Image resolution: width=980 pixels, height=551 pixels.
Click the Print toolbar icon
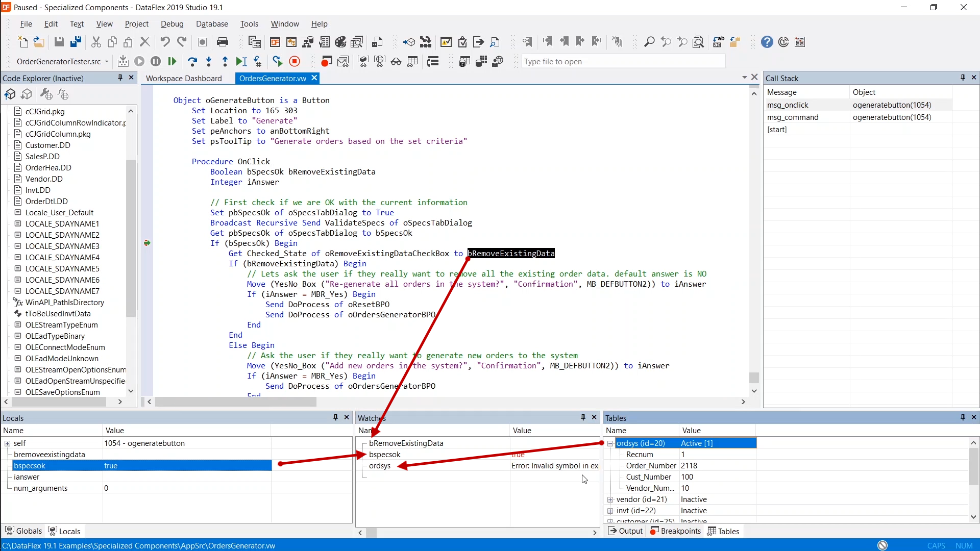[223, 42]
